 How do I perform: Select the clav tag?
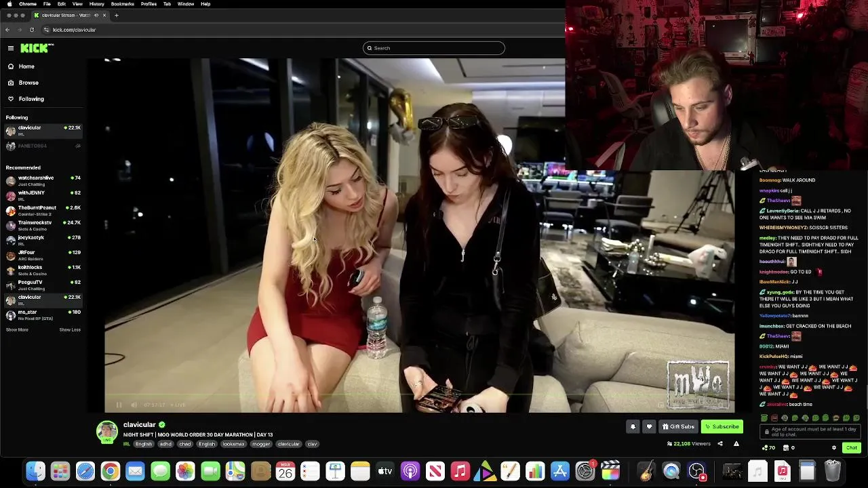312,444
